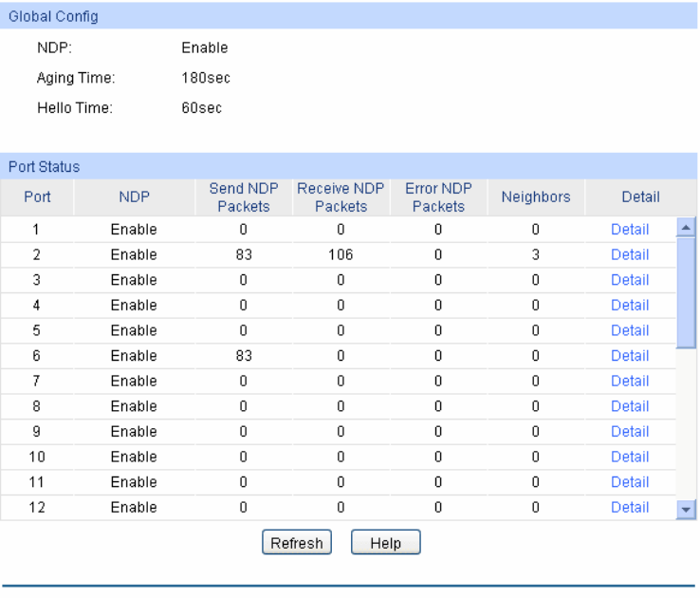View Detail for port 3
700x598 pixels.
630,280
